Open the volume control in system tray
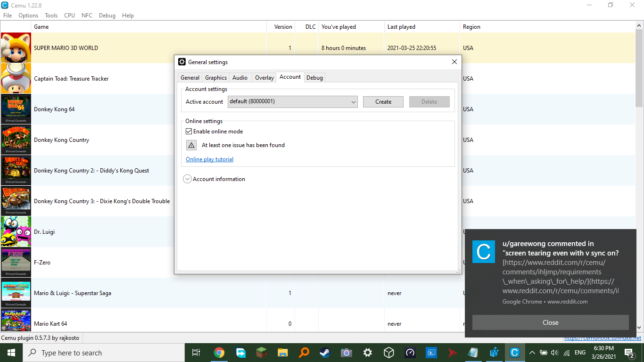644x362 pixels. (x=554, y=353)
